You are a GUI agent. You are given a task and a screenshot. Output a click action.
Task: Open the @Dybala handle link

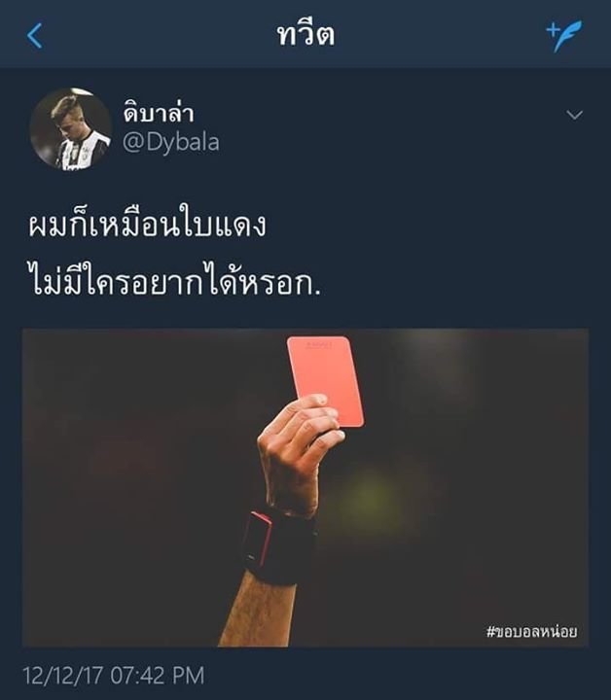tap(171, 143)
